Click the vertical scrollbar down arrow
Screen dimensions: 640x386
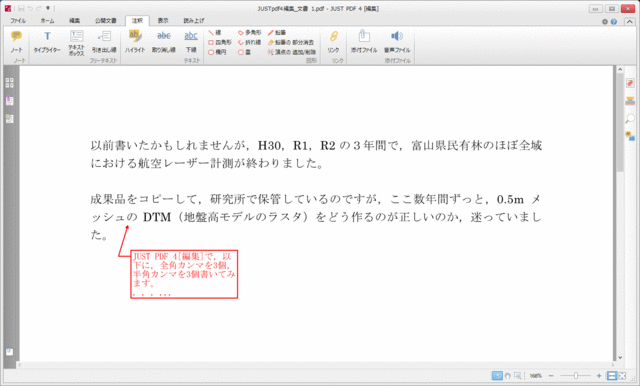pos(620,357)
